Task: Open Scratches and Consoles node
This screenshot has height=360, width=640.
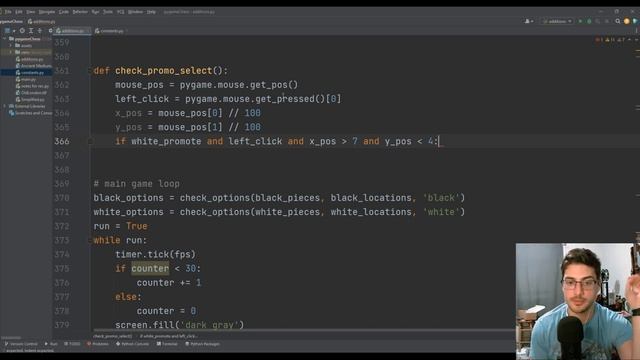Action: click(x=31, y=113)
